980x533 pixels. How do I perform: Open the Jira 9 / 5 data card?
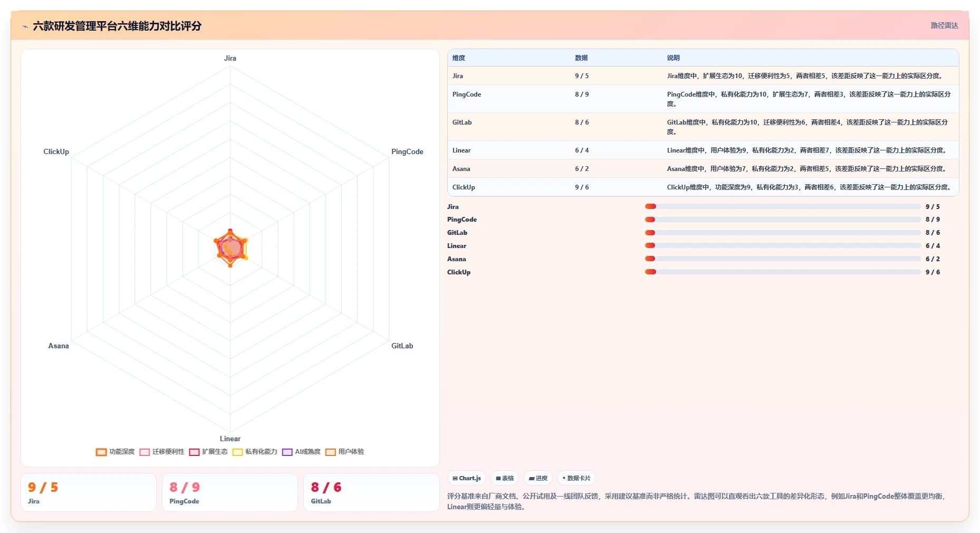click(x=89, y=492)
